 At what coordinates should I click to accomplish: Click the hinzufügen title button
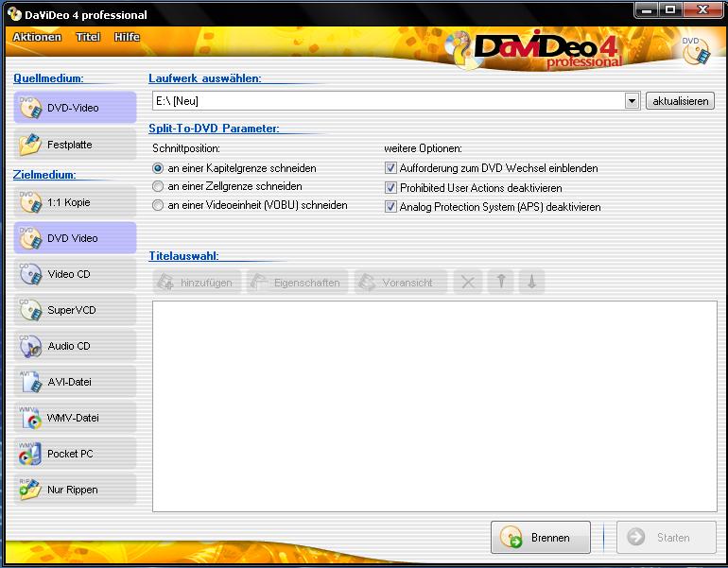[x=197, y=283]
